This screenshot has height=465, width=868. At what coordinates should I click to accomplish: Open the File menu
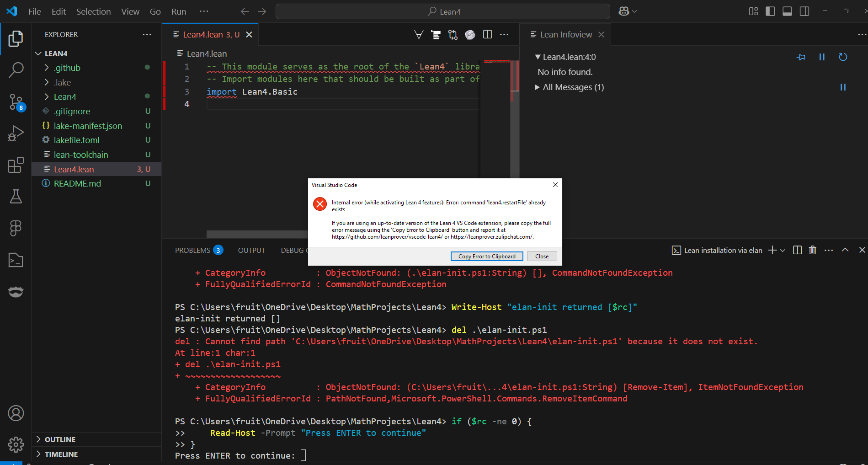tap(35, 11)
